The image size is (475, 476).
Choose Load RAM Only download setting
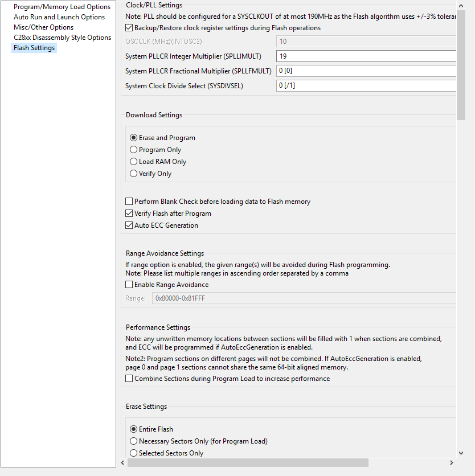point(134,162)
